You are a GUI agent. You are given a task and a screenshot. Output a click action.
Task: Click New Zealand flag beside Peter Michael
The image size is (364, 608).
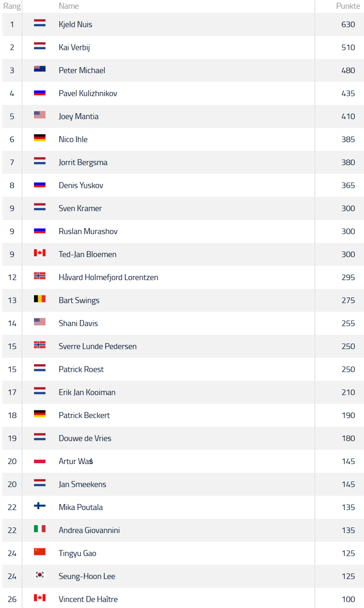point(40,69)
